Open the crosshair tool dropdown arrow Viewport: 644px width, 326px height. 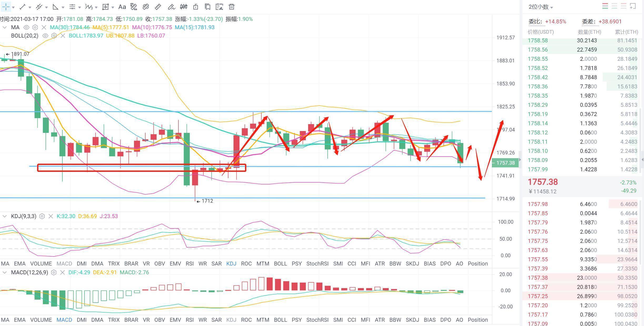(x=13, y=7)
